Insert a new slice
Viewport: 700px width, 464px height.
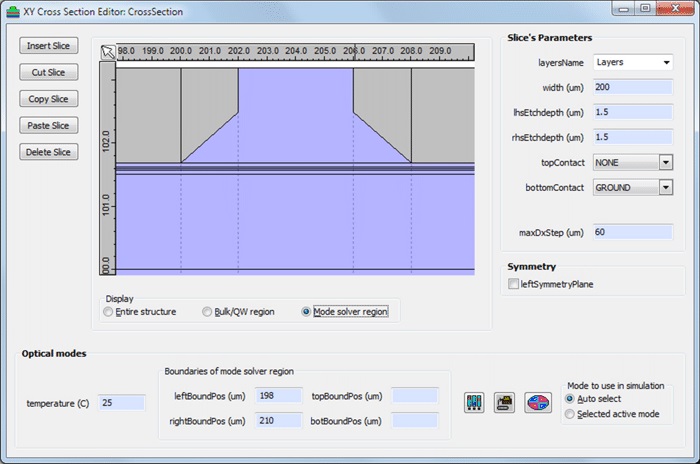49,46
